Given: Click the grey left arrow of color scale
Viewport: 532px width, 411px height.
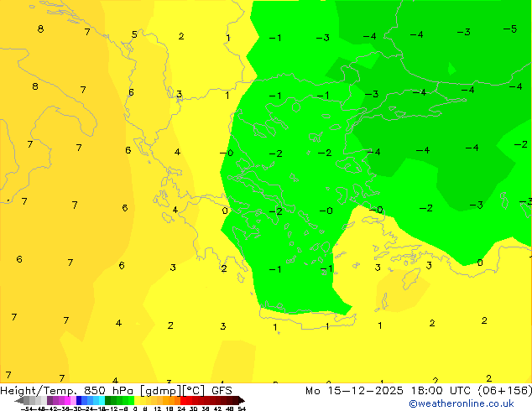Looking at the screenshot, I should (19, 400).
